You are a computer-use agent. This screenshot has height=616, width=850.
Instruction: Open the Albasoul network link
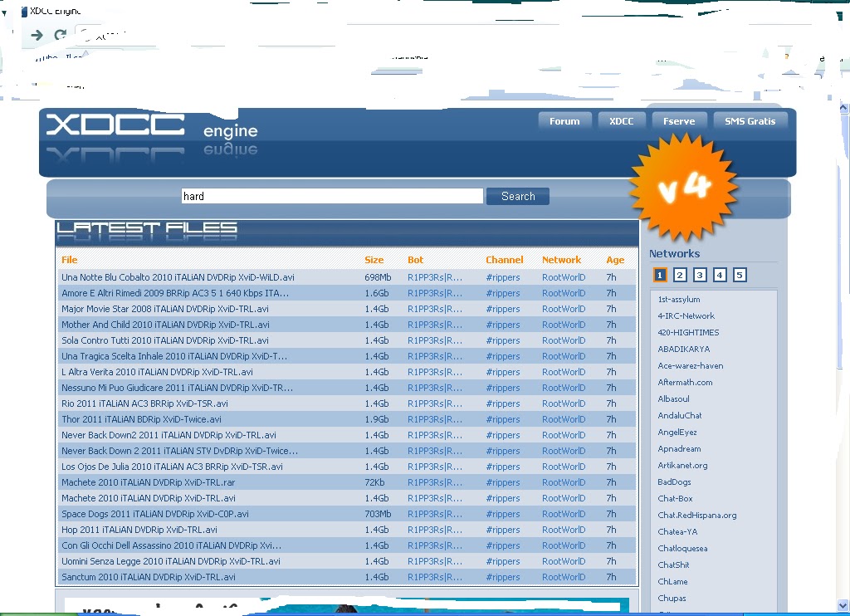(x=674, y=398)
